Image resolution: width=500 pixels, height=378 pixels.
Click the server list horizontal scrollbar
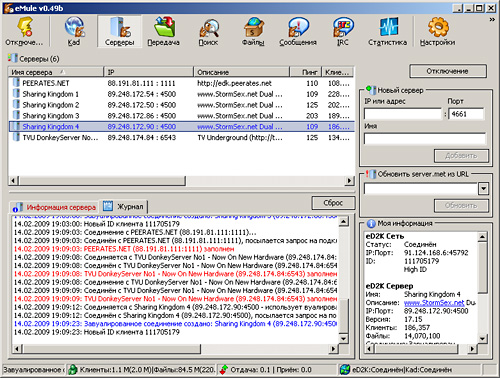[181, 181]
